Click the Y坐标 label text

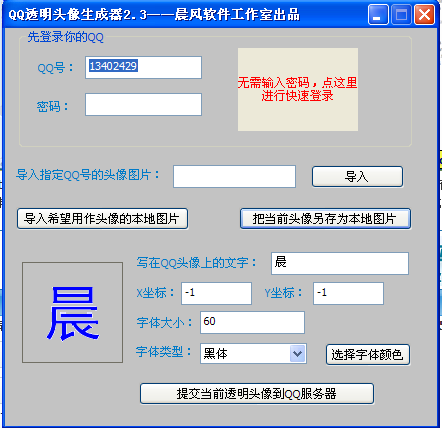point(283,293)
